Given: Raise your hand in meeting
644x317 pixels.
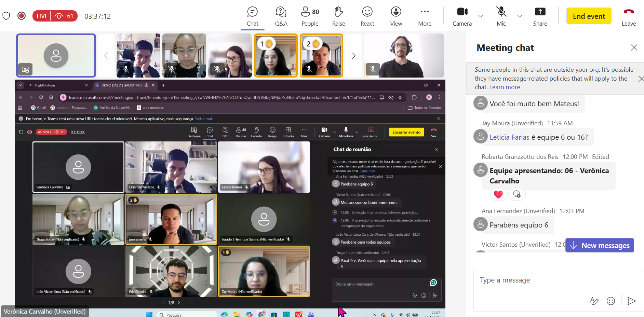Looking at the screenshot, I should tap(338, 16).
